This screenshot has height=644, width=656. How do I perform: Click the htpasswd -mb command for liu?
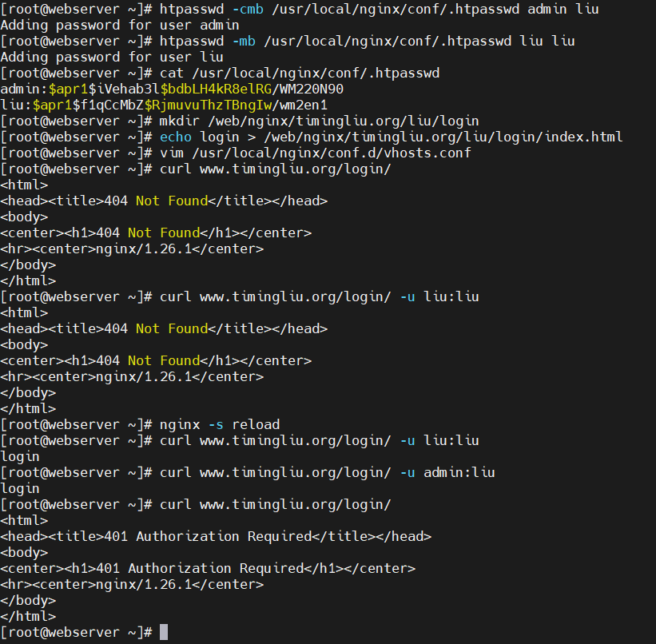(x=288, y=41)
